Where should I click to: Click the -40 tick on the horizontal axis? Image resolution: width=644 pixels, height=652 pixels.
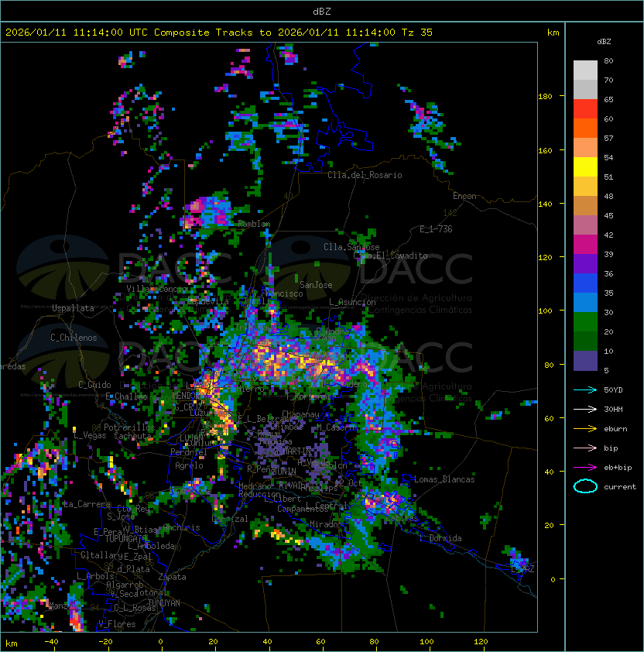click(51, 642)
